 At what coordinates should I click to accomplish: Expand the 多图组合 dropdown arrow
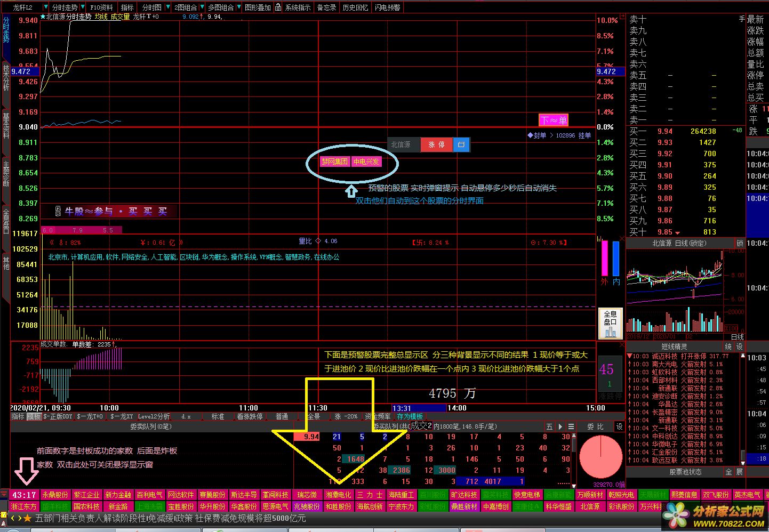(x=238, y=7)
